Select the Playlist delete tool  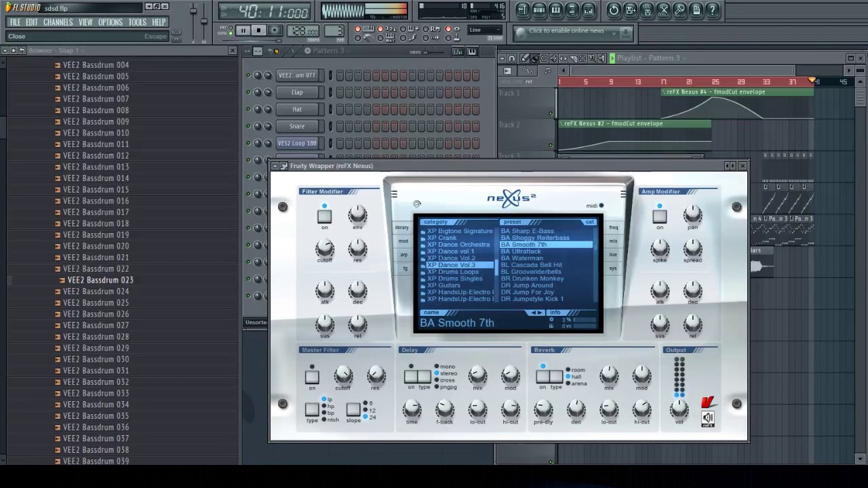pyautogui.click(x=544, y=58)
